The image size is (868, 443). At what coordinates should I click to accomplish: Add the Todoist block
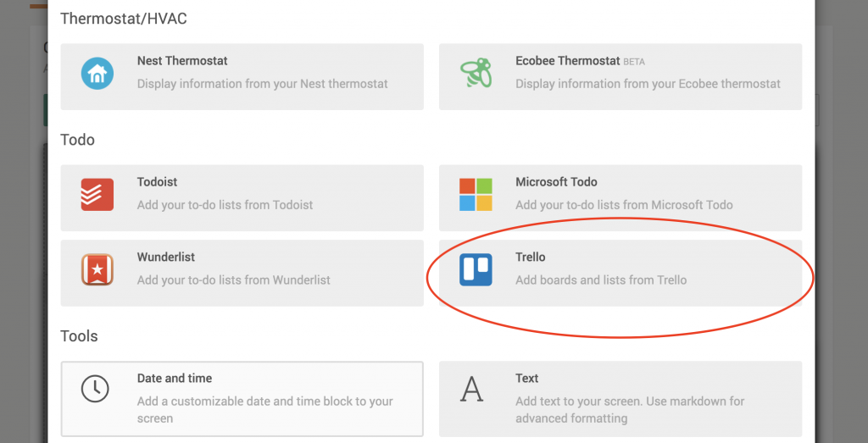click(242, 198)
